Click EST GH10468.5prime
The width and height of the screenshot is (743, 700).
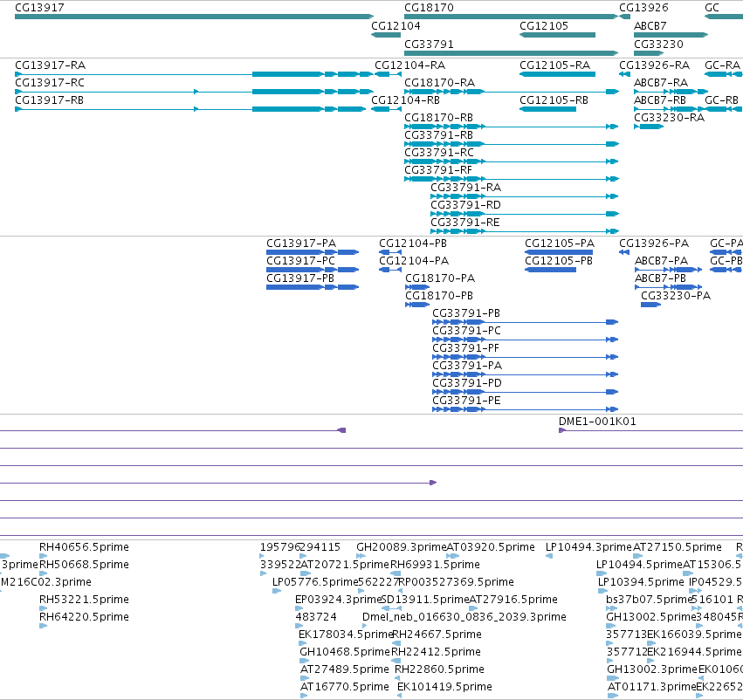[303, 662]
